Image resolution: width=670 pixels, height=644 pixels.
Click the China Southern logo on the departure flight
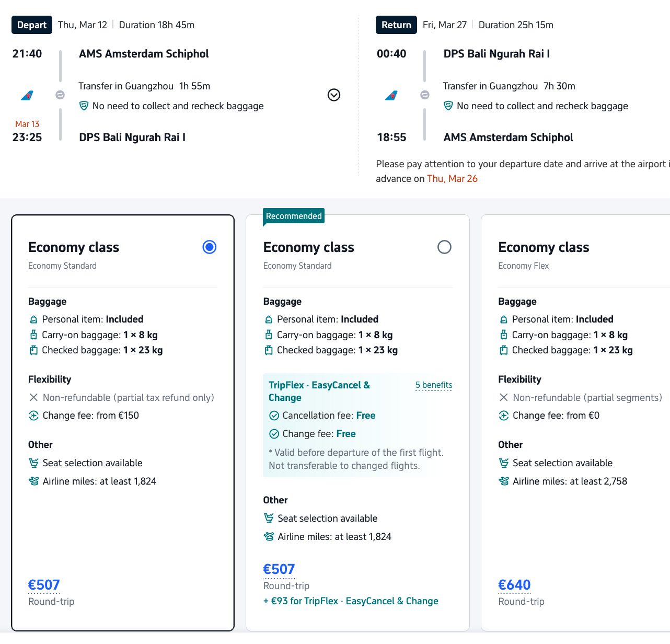pos(27,96)
